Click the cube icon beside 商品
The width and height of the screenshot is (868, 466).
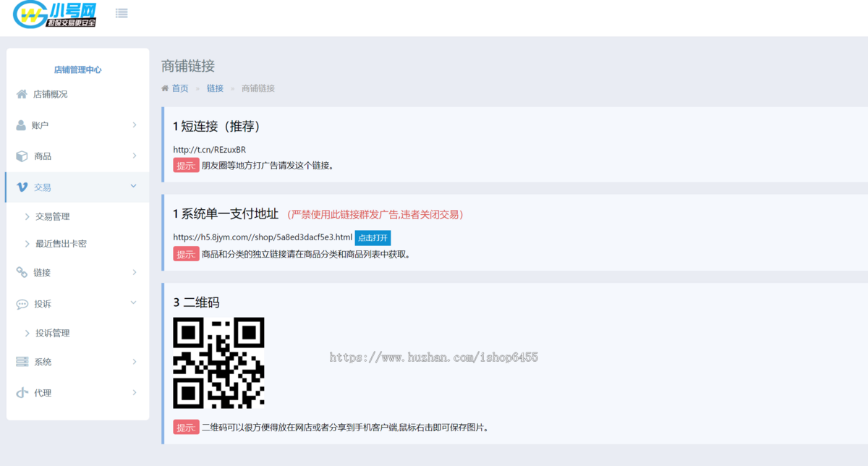[x=22, y=156]
